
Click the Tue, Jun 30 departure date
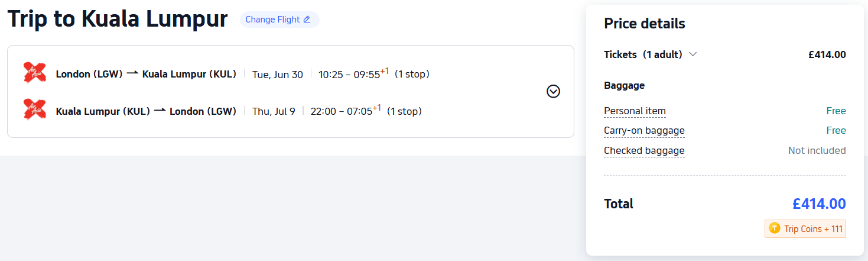tap(277, 75)
